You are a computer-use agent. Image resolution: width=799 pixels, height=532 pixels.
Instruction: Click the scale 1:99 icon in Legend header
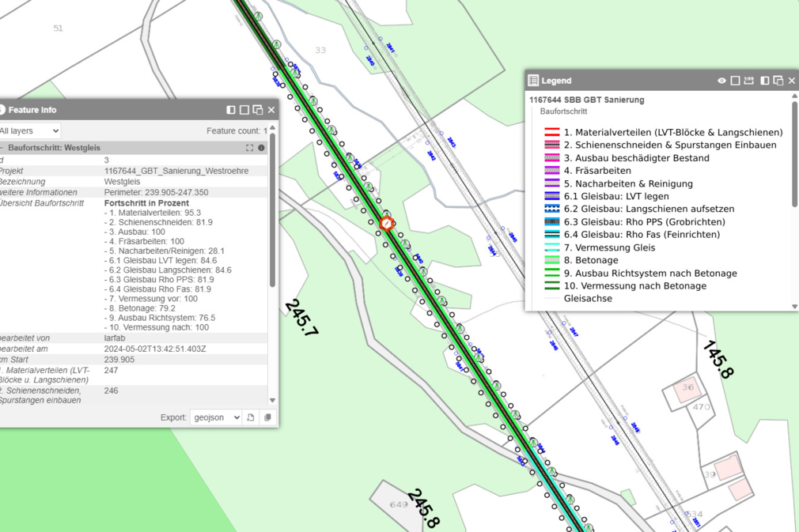749,81
